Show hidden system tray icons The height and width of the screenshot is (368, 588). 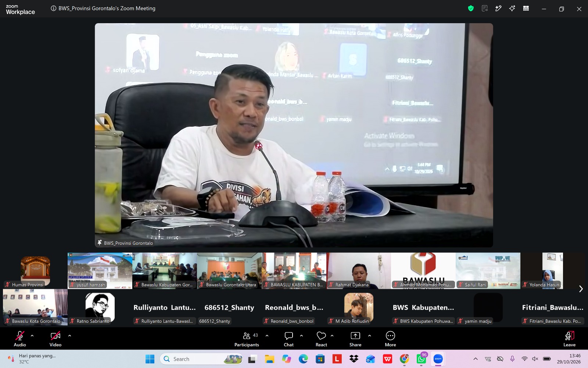tap(476, 359)
